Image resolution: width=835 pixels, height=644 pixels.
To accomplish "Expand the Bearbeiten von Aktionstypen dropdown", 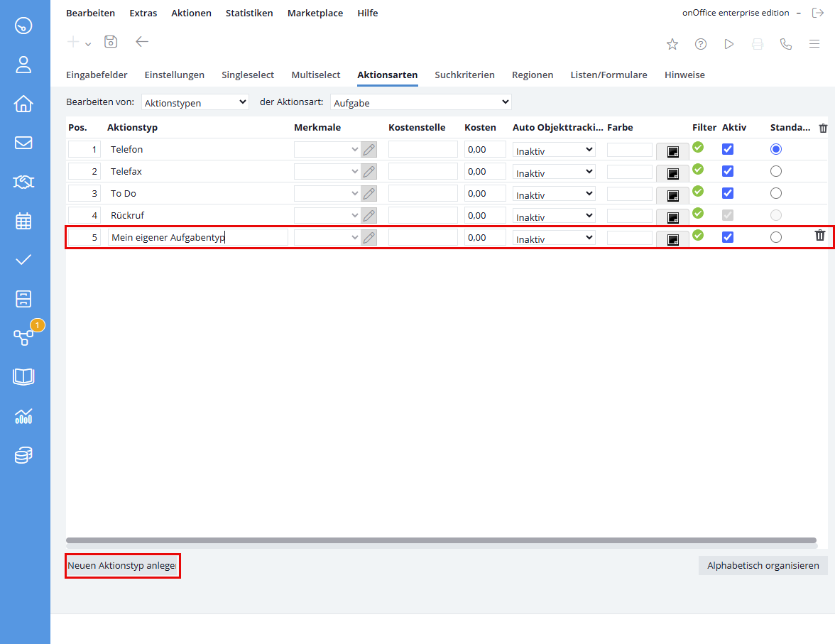I will pos(195,102).
